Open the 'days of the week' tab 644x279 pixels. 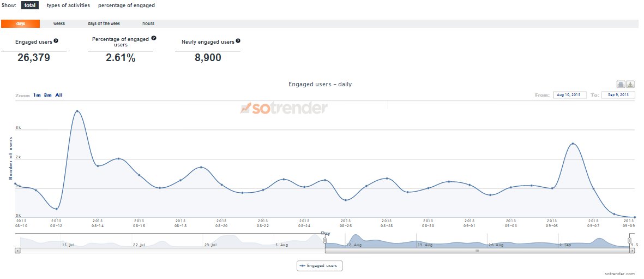104,23
